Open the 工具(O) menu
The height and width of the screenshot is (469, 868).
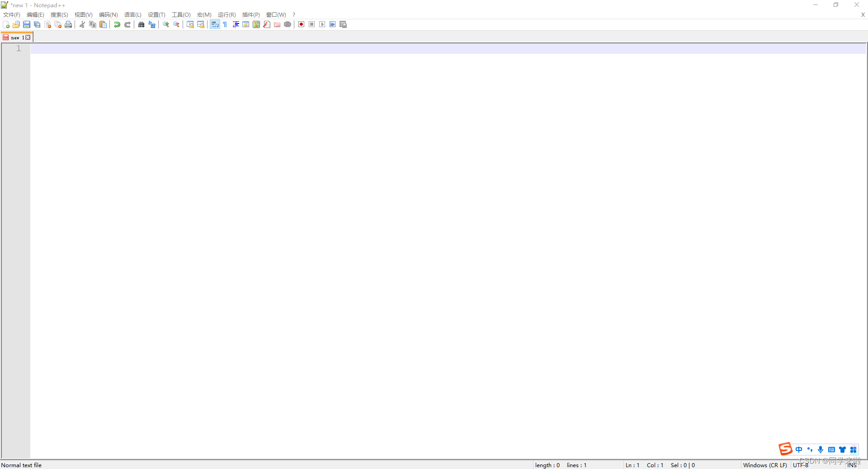tap(181, 15)
